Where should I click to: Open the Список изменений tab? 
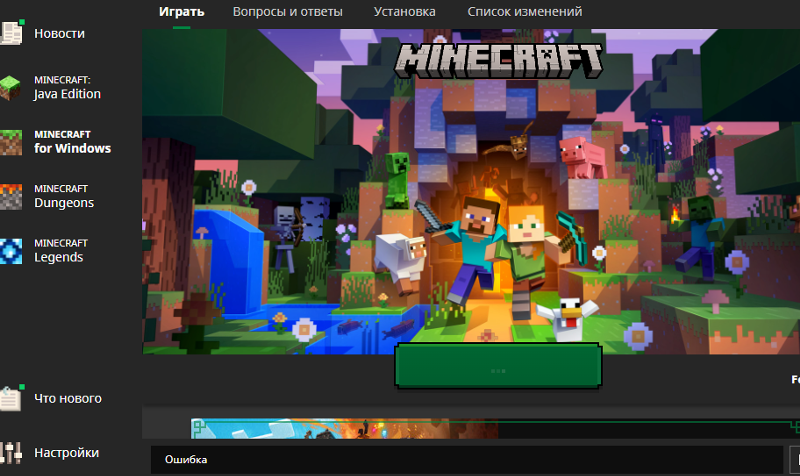click(524, 12)
